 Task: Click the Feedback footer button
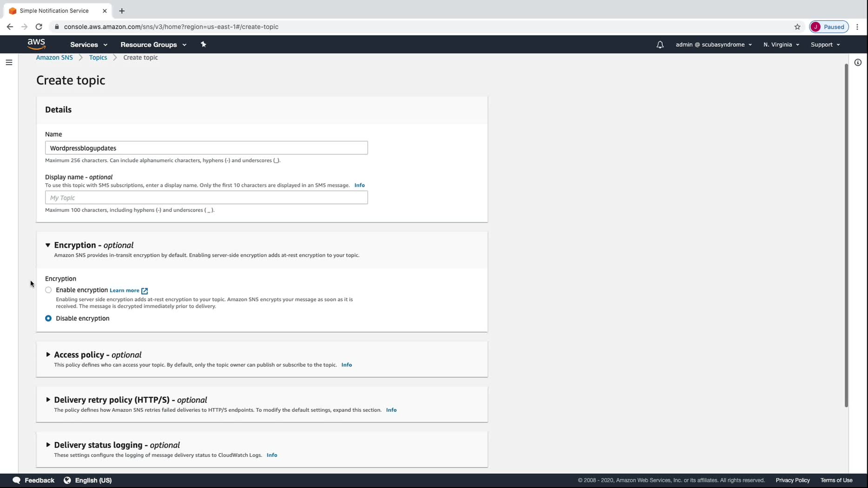tap(33, 480)
